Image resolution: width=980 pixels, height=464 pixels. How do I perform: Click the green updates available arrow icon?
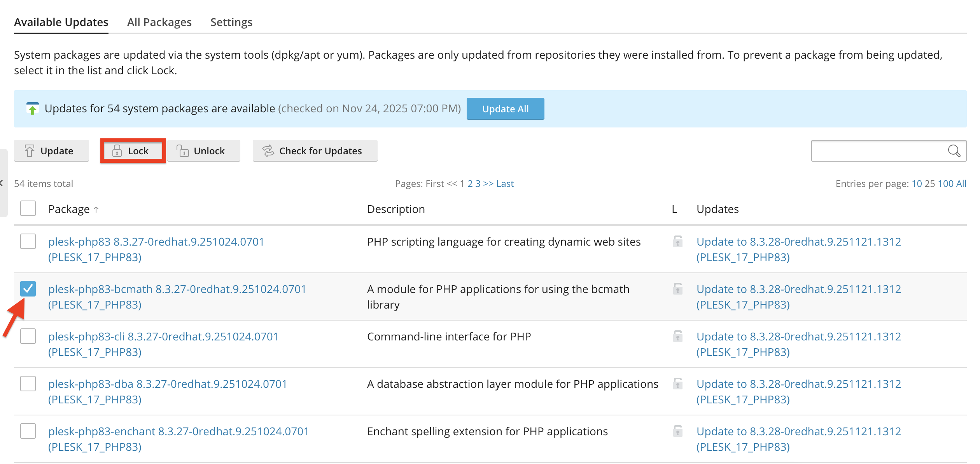point(33,108)
